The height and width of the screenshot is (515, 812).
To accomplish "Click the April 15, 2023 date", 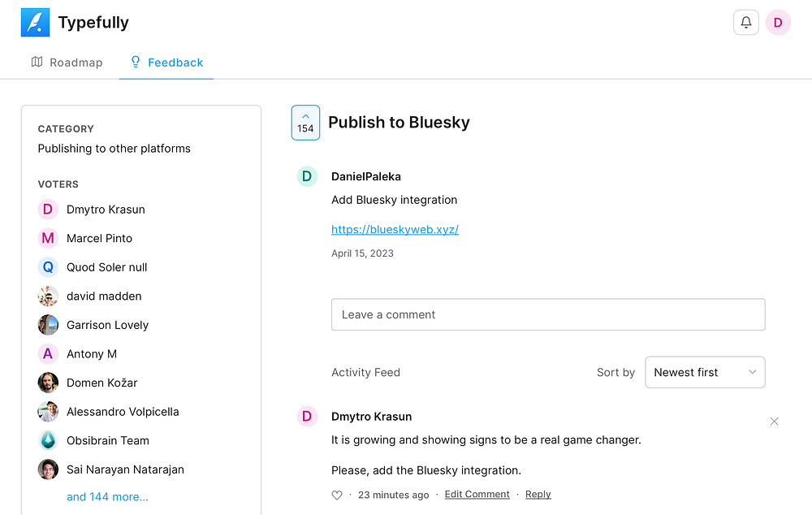I will (362, 253).
